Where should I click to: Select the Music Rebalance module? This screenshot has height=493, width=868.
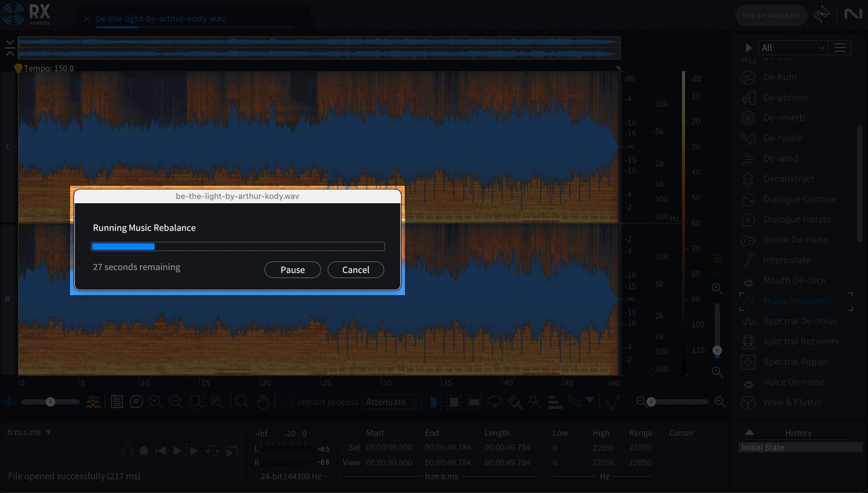coord(796,301)
